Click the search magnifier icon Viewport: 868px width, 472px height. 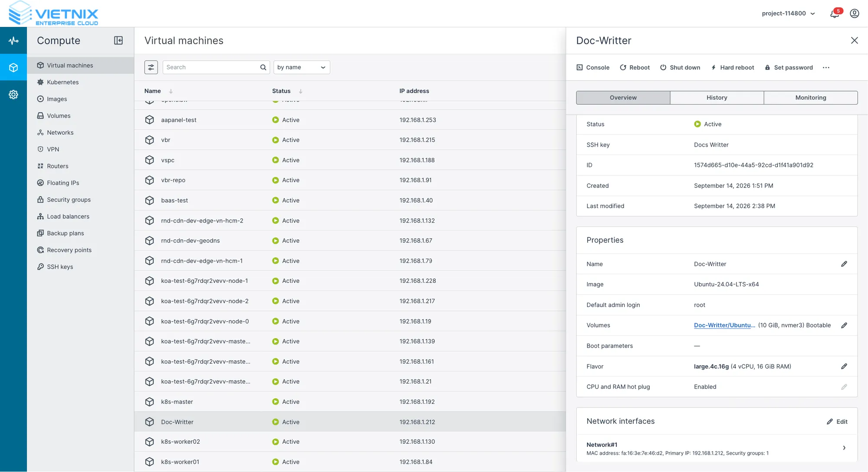click(x=263, y=67)
